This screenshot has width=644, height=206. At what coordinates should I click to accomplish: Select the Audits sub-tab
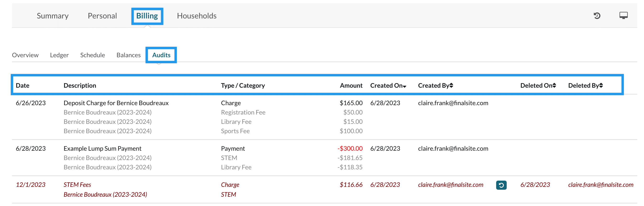(161, 55)
